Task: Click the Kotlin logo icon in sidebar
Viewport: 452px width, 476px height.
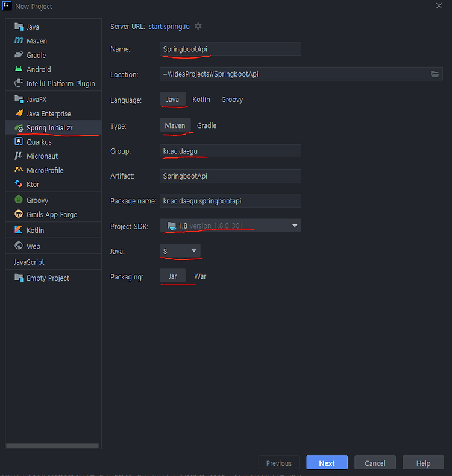Action: click(19, 230)
